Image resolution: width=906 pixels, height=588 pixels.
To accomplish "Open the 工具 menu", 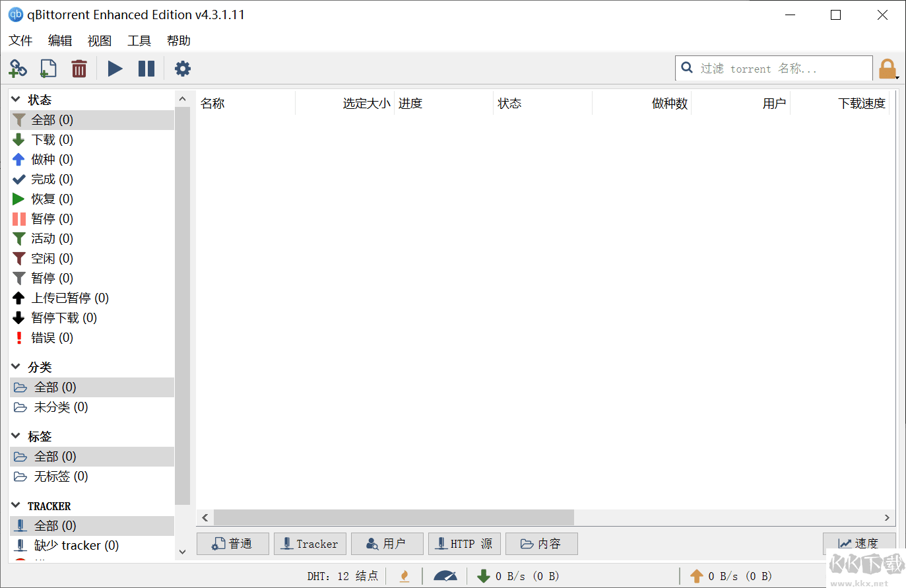I will point(139,40).
